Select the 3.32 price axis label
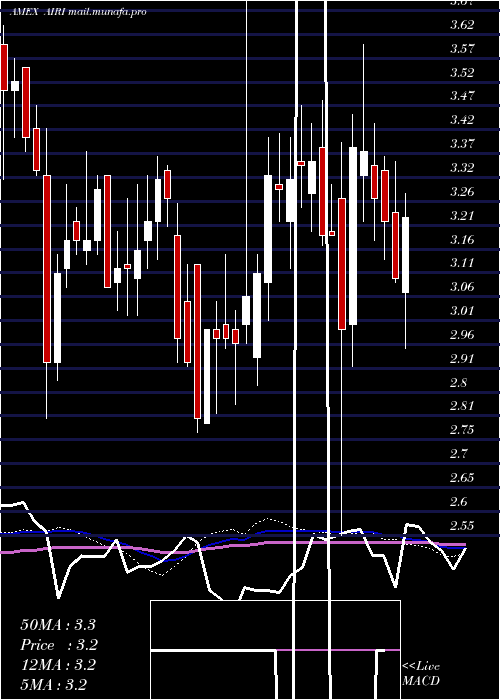 tap(462, 168)
